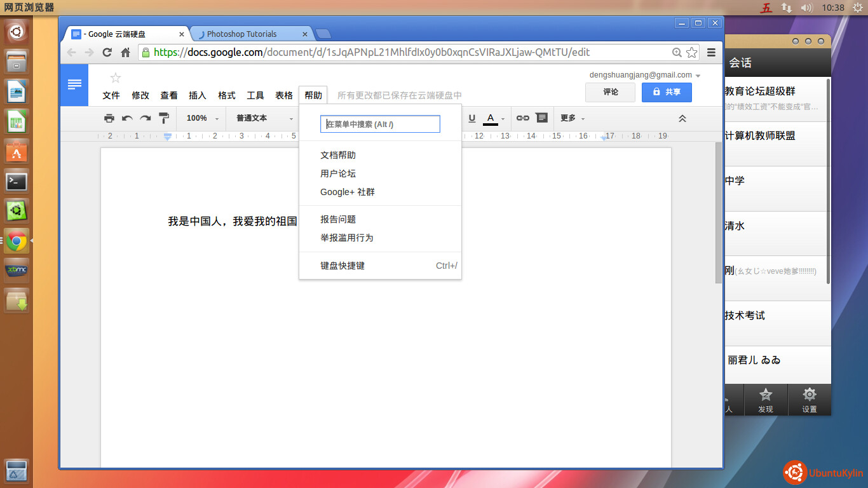
Task: Open the 100% zoom dropdown
Action: (201, 118)
